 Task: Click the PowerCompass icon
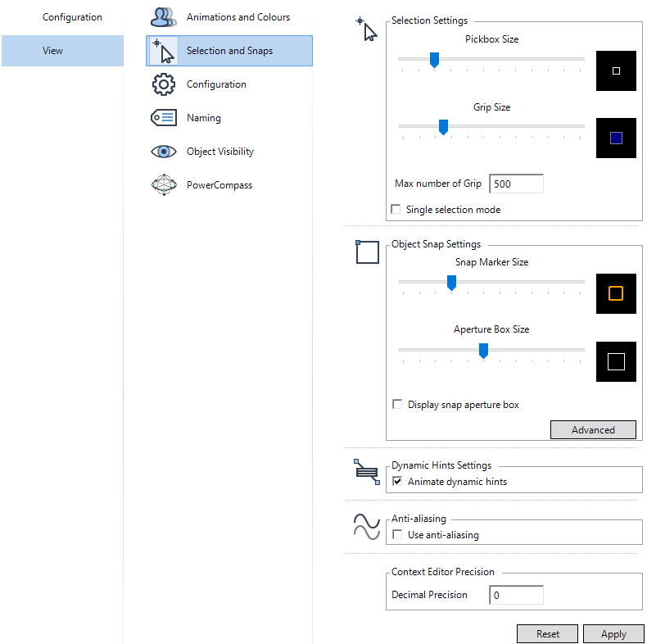click(164, 184)
